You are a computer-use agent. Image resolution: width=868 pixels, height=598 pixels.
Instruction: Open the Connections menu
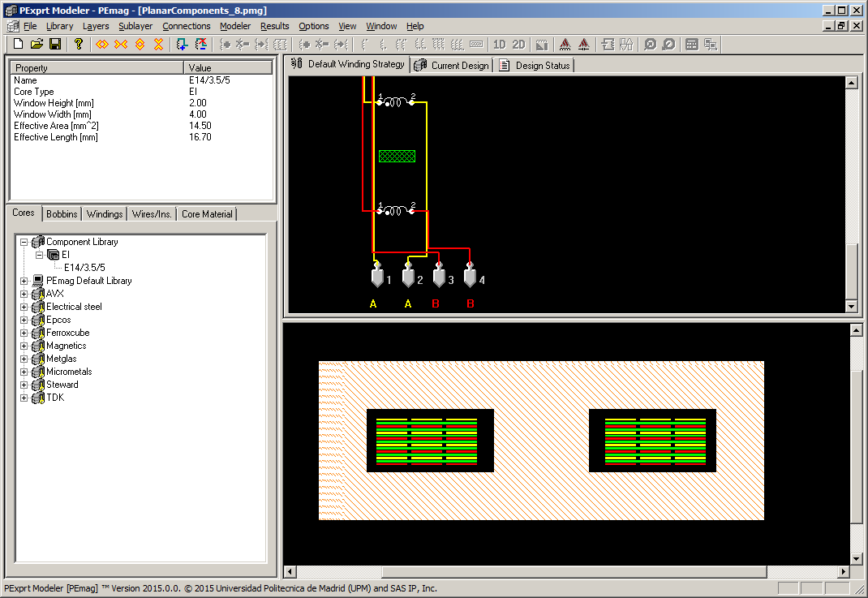[186, 26]
